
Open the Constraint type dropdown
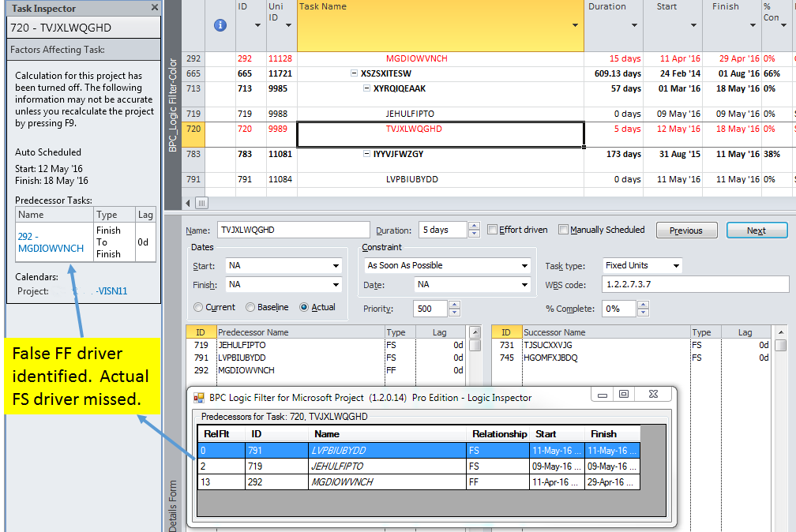click(524, 265)
